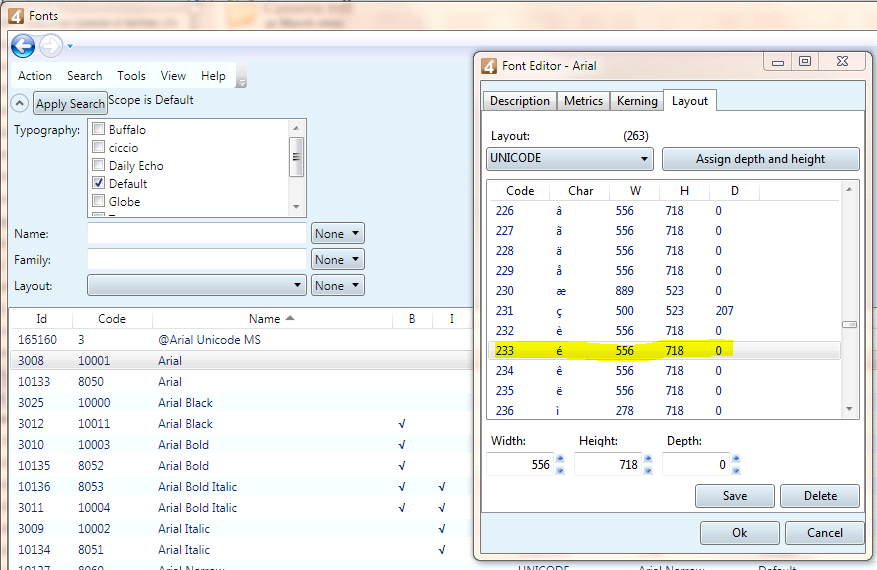Screen dimensions: 877x570
Task: Open the Family filter None dropdown
Action: tap(338, 259)
